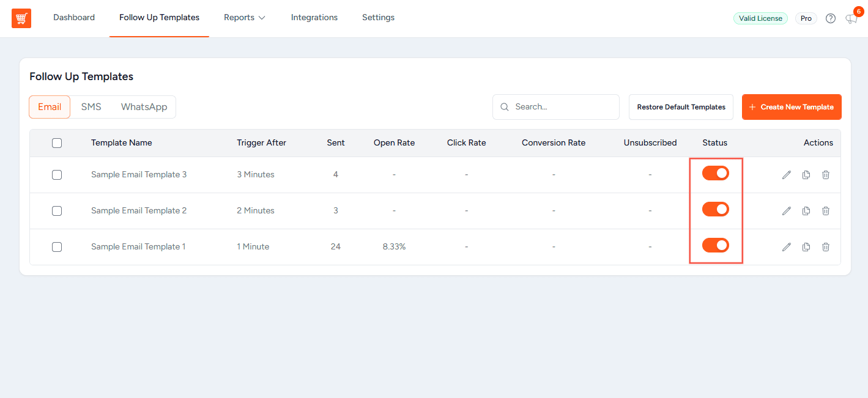The image size is (868, 398).
Task: Delete Sample Email Template 2
Action: tap(826, 211)
